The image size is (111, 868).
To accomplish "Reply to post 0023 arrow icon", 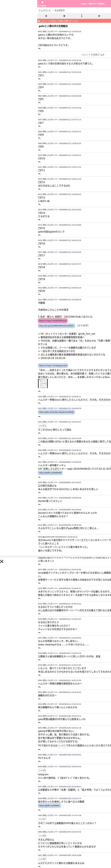I will tap(39, 417).
